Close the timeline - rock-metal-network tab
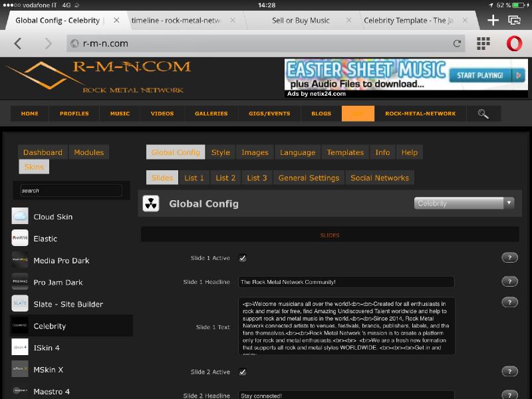Screen dimensions: 532x399 point(233,21)
